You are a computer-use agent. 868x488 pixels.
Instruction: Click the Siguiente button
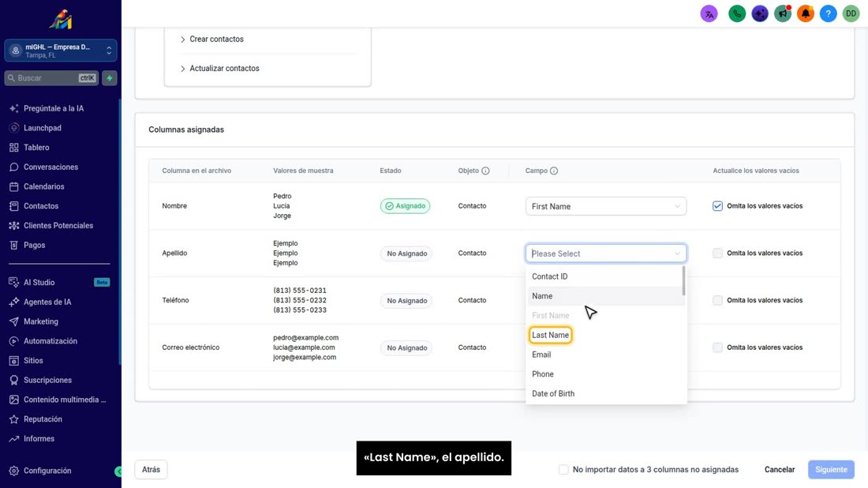831,470
